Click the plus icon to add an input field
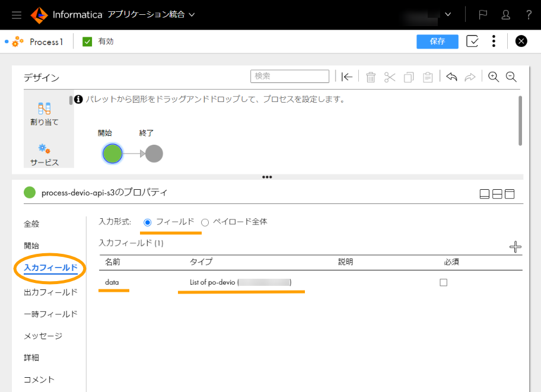This screenshot has height=392, width=541. (515, 246)
